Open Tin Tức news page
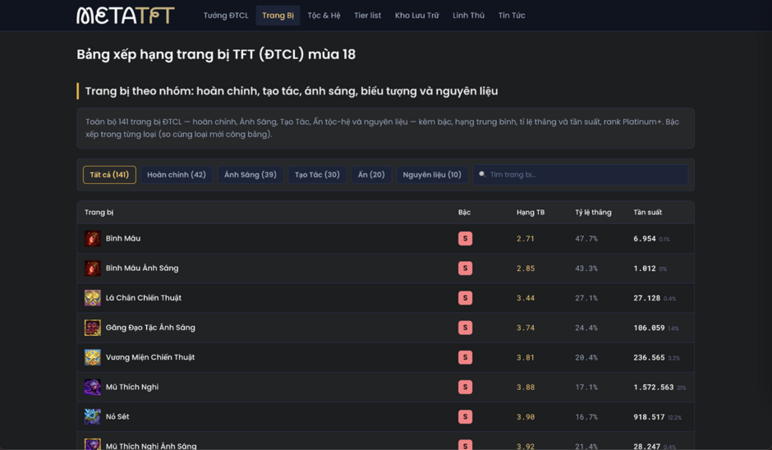Viewport: 772px width, 450px height. (512, 15)
